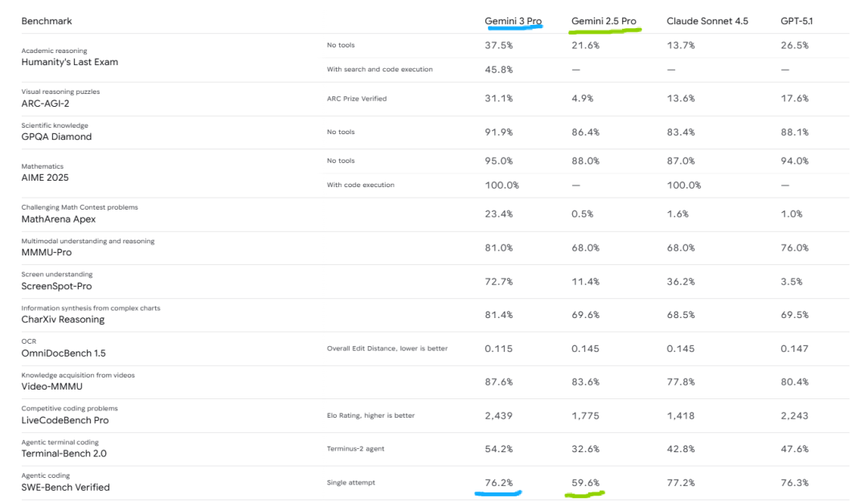Click the MathArena Apex row label
This screenshot has height=502, width=868.
point(59,218)
